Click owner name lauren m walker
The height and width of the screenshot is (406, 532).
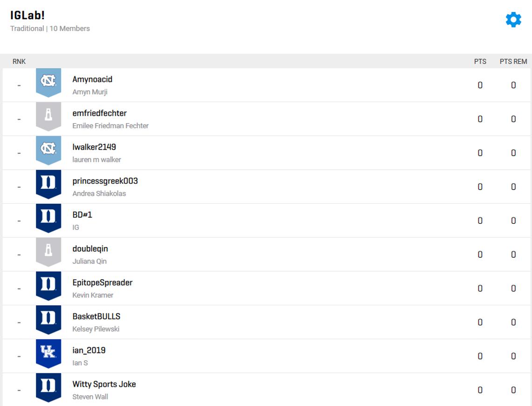click(x=97, y=159)
